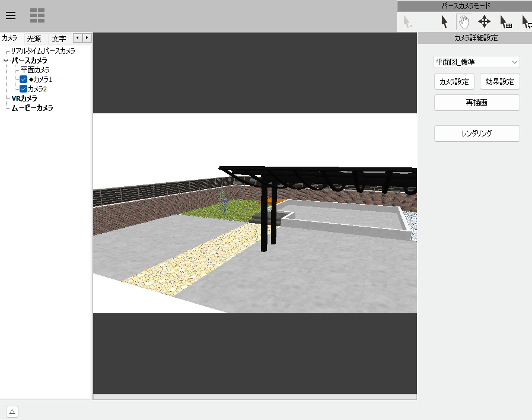The image size is (532, 420).
Task: Open カメラ設定 settings
Action: click(x=454, y=81)
